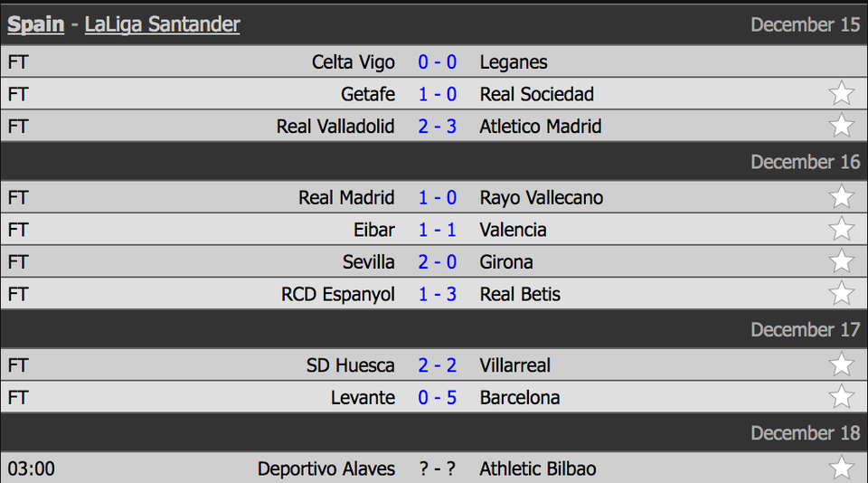Star the Getafe vs Real Sociedad match
The image size is (868, 483).
point(841,93)
